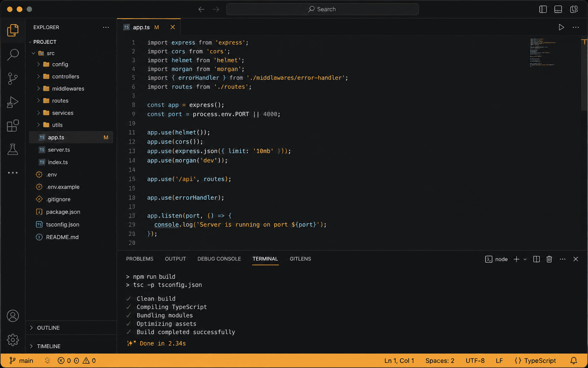Switch to the PROBLEMS tab
The height and width of the screenshot is (368, 588).
point(140,259)
